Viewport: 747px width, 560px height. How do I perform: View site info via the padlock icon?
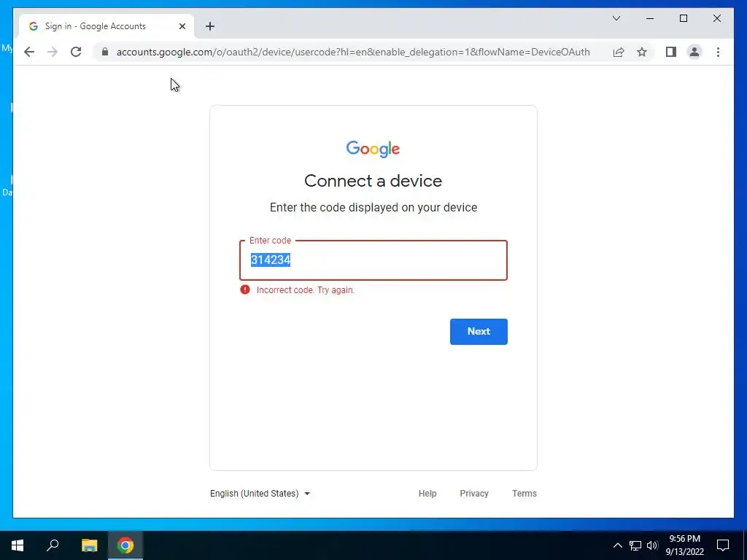[105, 52]
